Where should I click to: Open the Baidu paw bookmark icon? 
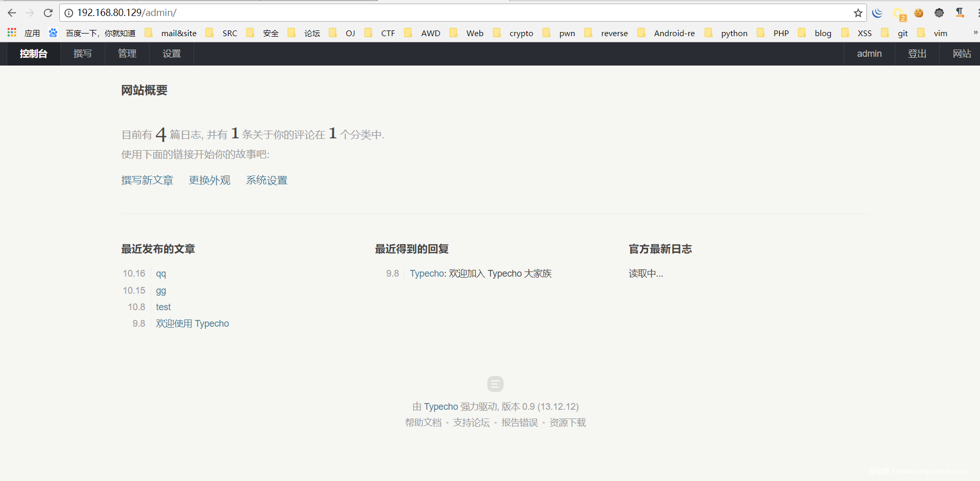53,33
